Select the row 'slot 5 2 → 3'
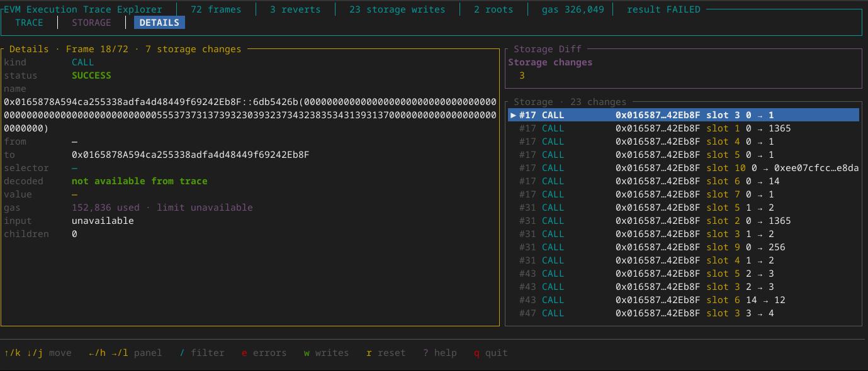This screenshot has height=371, width=868. (x=684, y=274)
